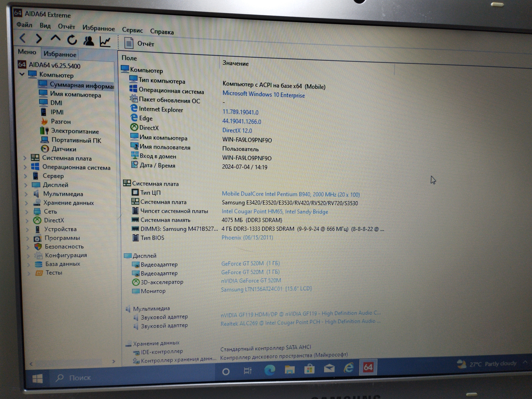
Task: Open the Phoenix (06/15/2011) BIOS link
Action: click(x=247, y=237)
